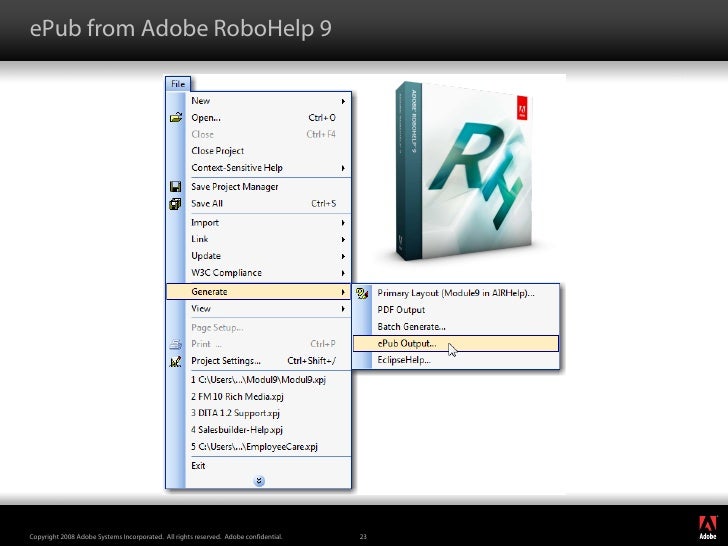Click the Adobe logo in footer
Screen dimensions: 728x546
click(x=708, y=528)
